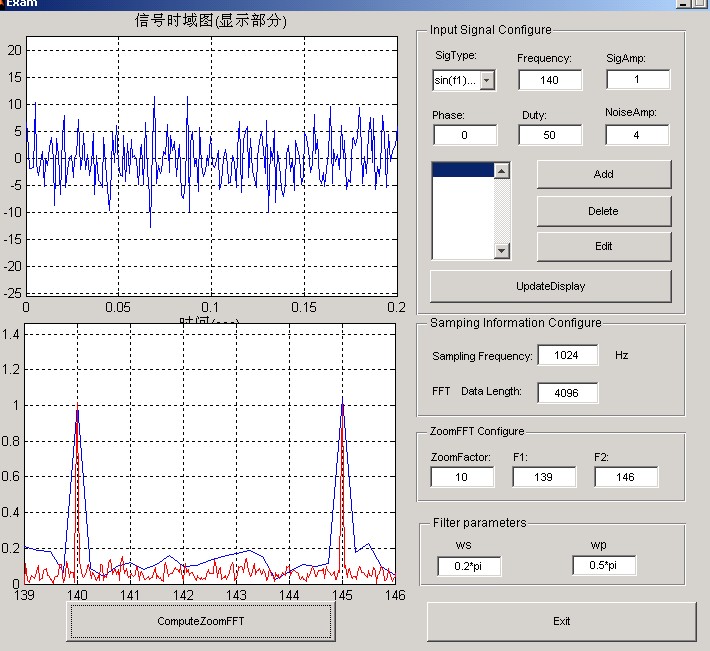Screen dimensions: 710x651
Task: Click the FFT Data Length field
Action: pyautogui.click(x=568, y=393)
